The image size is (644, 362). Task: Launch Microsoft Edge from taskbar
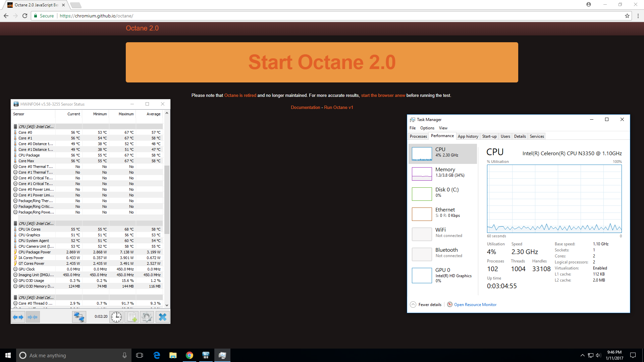pyautogui.click(x=157, y=355)
